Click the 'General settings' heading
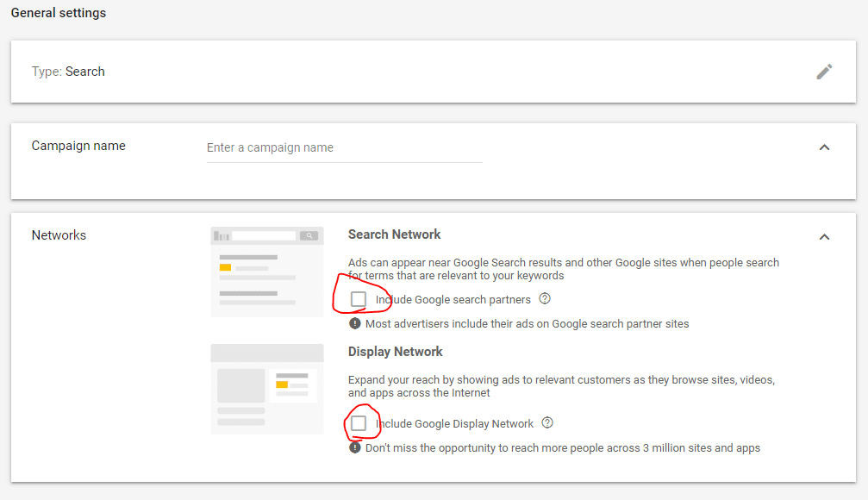The width and height of the screenshot is (868, 500). 58,13
